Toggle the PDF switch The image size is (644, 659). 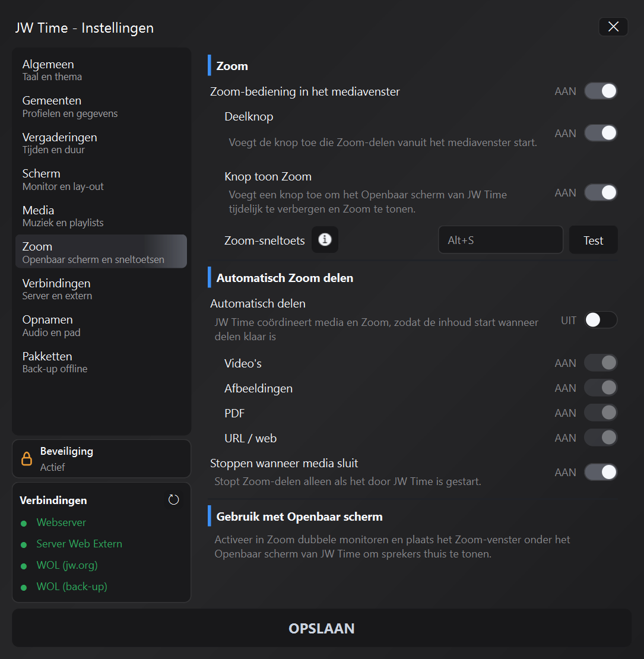pos(600,413)
